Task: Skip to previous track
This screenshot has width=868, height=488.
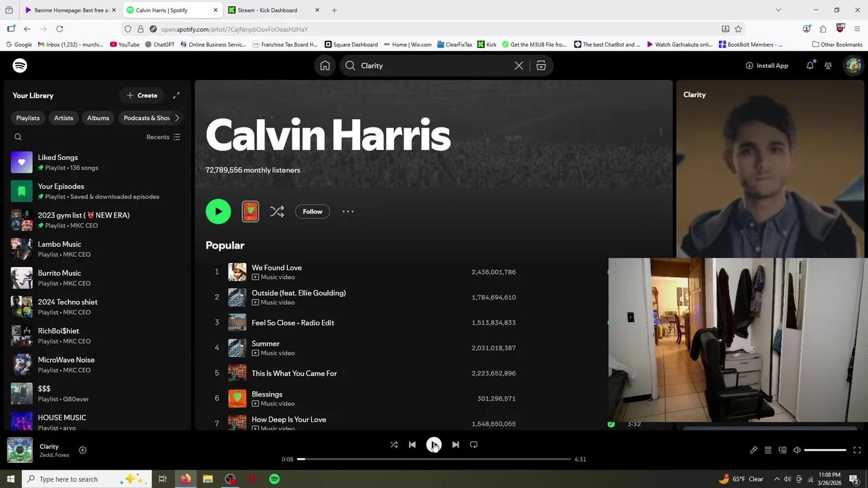Action: (412, 445)
